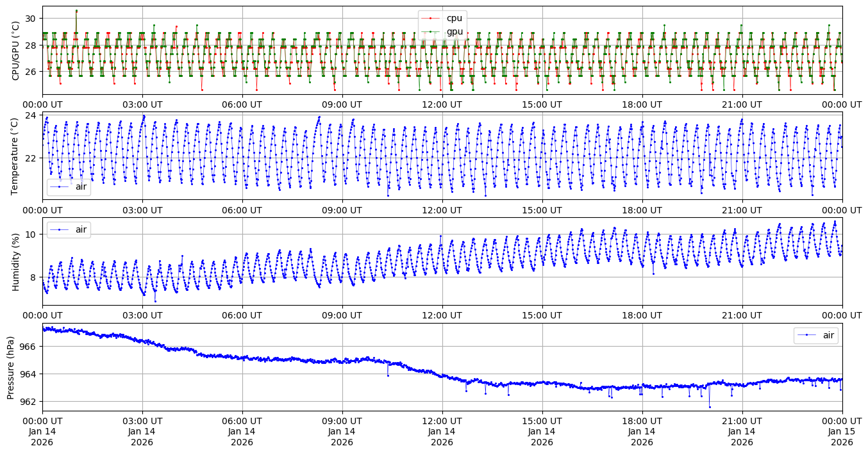Click the spike above 30 in CPU/GPU chart
The image size is (868, 453).
coord(76,11)
